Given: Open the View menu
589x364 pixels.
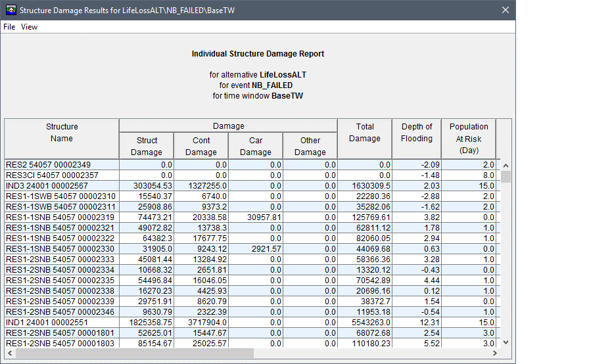Looking at the screenshot, I should click(29, 27).
